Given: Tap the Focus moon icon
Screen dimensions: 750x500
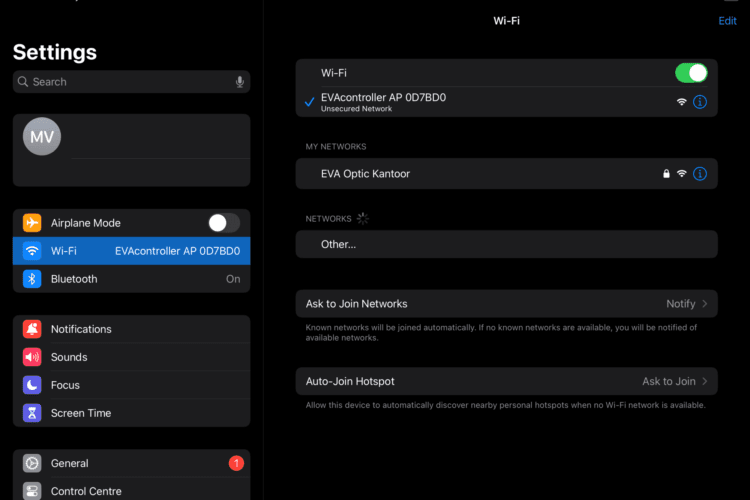Looking at the screenshot, I should (32, 385).
